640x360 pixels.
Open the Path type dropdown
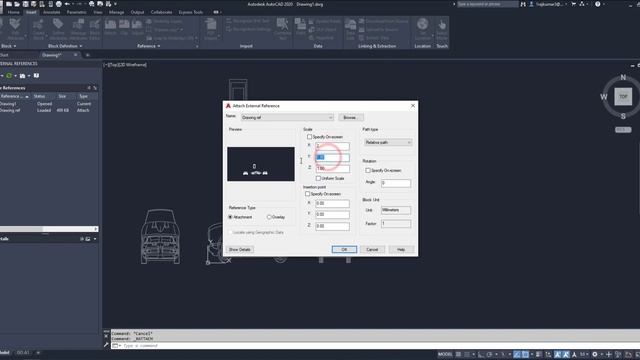point(388,142)
